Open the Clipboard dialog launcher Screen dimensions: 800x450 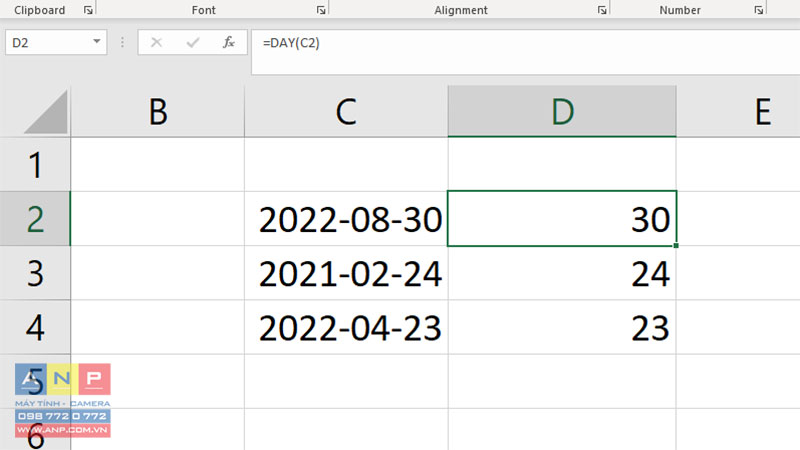point(88,10)
